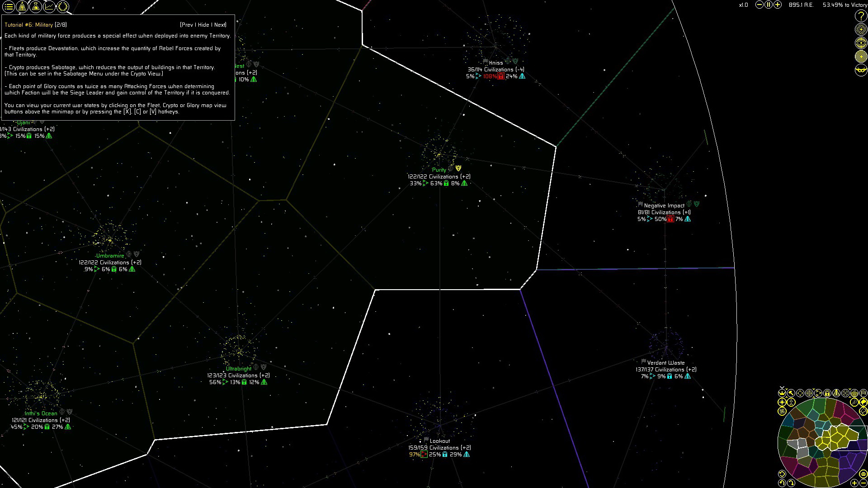Toggle the crown map view above minimap
This screenshot has height=488, width=868.
[782, 393]
